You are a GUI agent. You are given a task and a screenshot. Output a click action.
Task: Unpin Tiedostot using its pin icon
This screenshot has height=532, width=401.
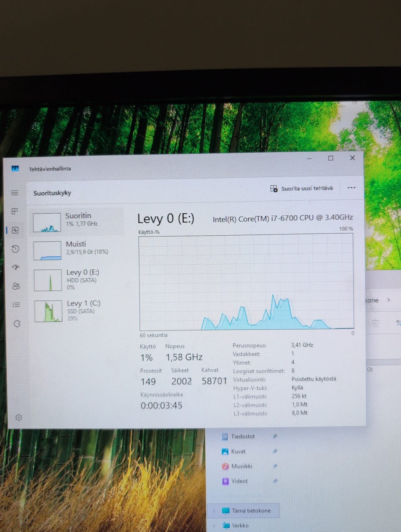coord(275,436)
